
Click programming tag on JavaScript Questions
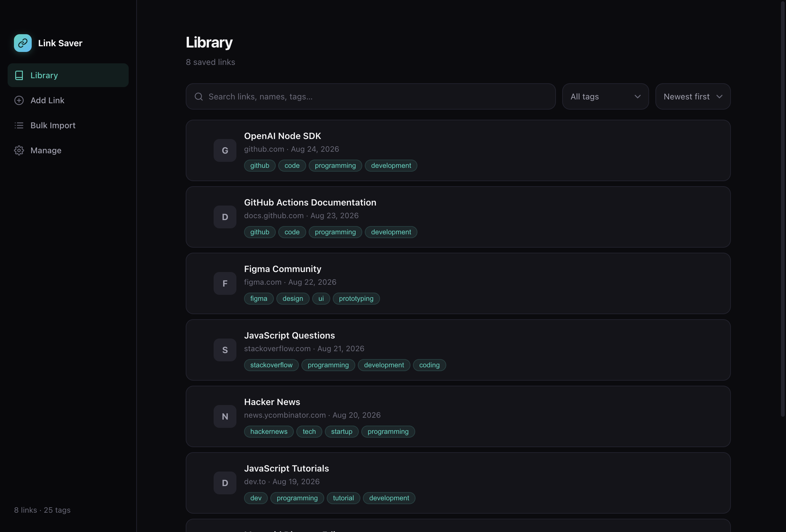[328, 365]
